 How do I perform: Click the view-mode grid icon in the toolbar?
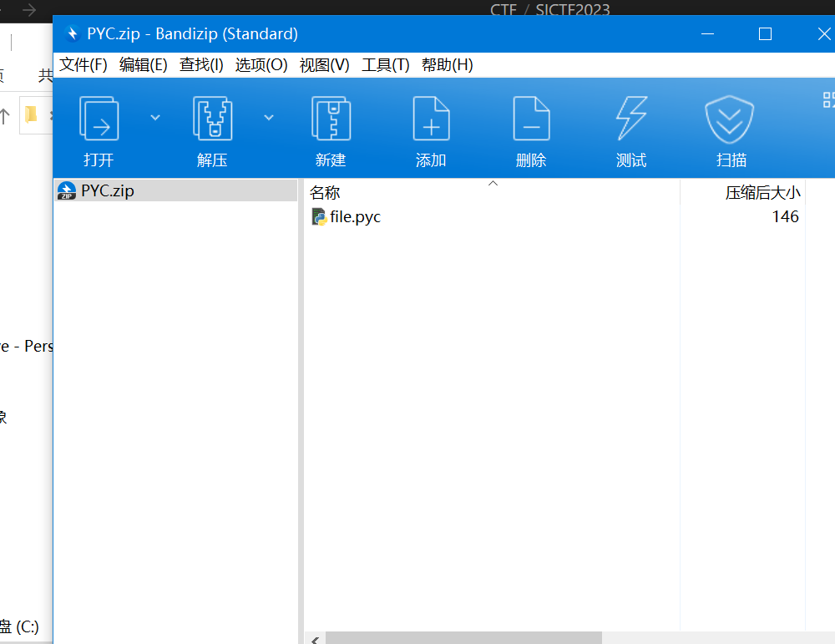[828, 99]
